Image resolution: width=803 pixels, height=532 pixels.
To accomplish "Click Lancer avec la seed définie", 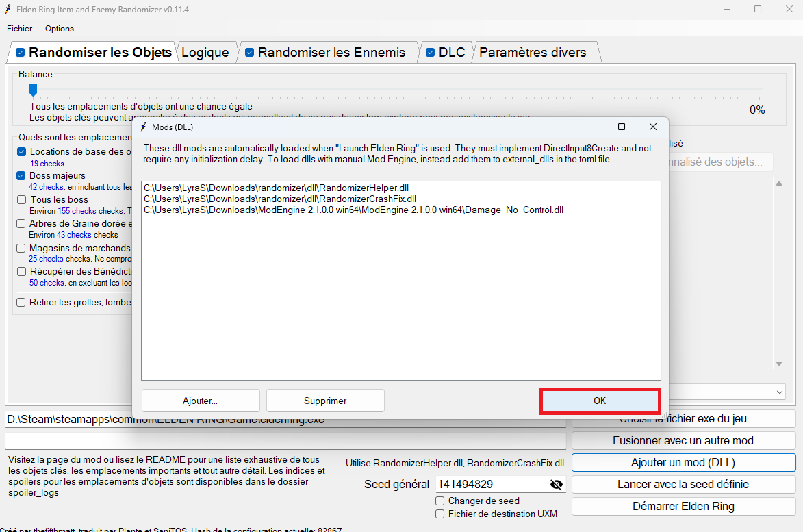I will [x=683, y=484].
